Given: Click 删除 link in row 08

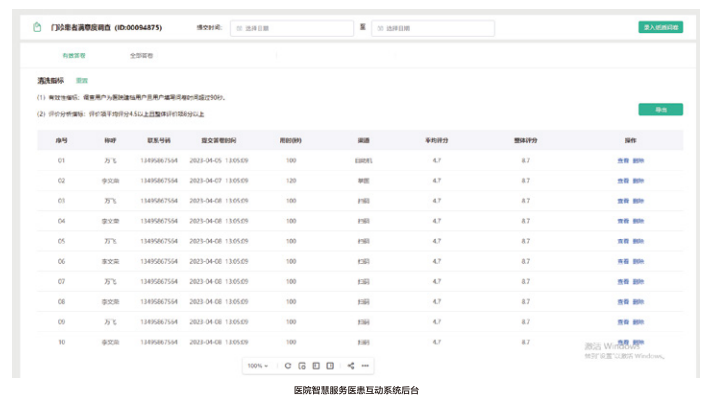Looking at the screenshot, I should 638,302.
